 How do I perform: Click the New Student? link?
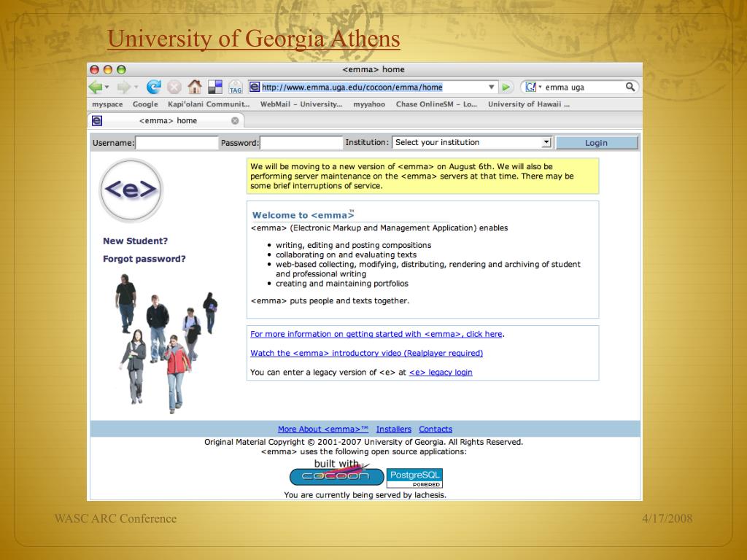(135, 241)
